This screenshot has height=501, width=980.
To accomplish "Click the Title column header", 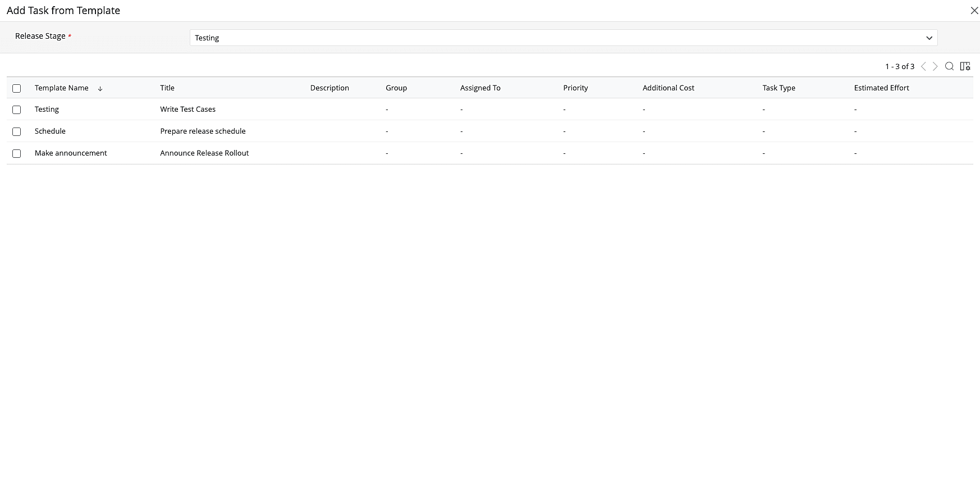I will pos(167,88).
